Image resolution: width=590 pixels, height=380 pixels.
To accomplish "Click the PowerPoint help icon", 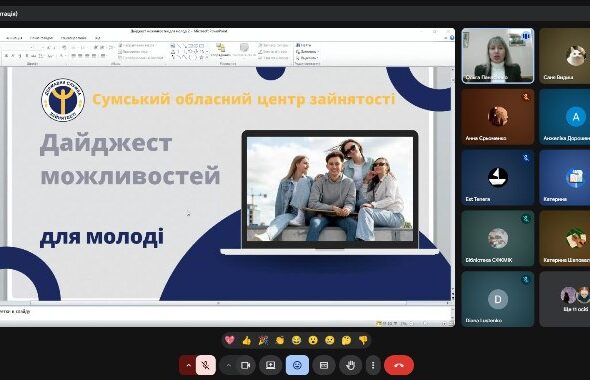I will 452,38.
